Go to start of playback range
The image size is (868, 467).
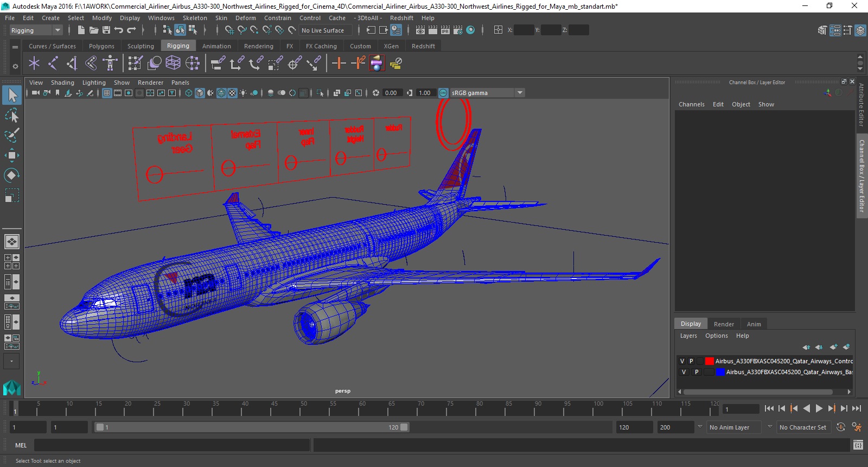click(769, 409)
